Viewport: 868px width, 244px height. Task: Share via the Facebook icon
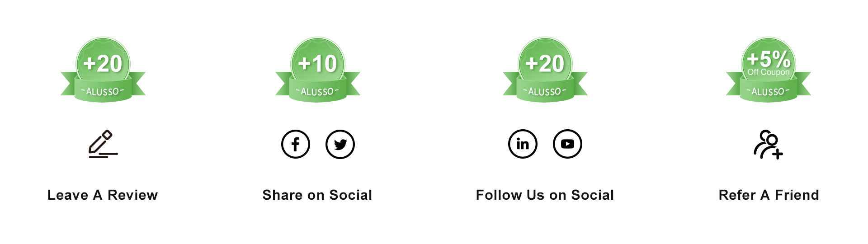[x=295, y=144]
